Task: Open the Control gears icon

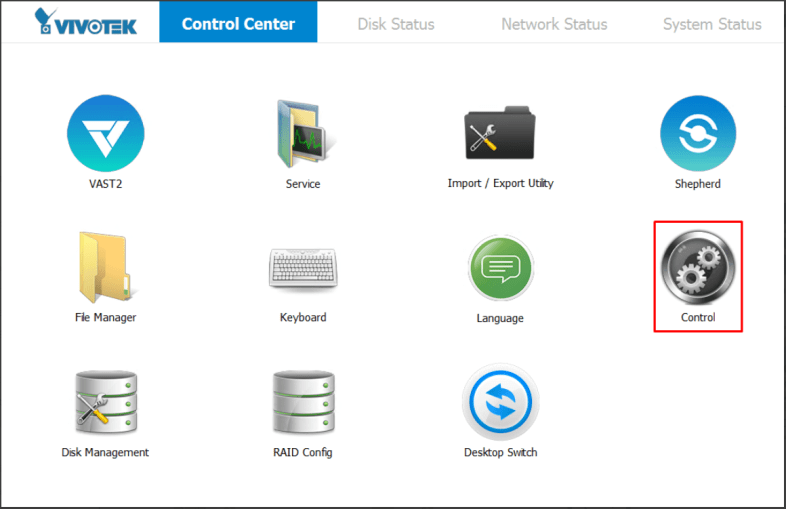Action: 697,268
